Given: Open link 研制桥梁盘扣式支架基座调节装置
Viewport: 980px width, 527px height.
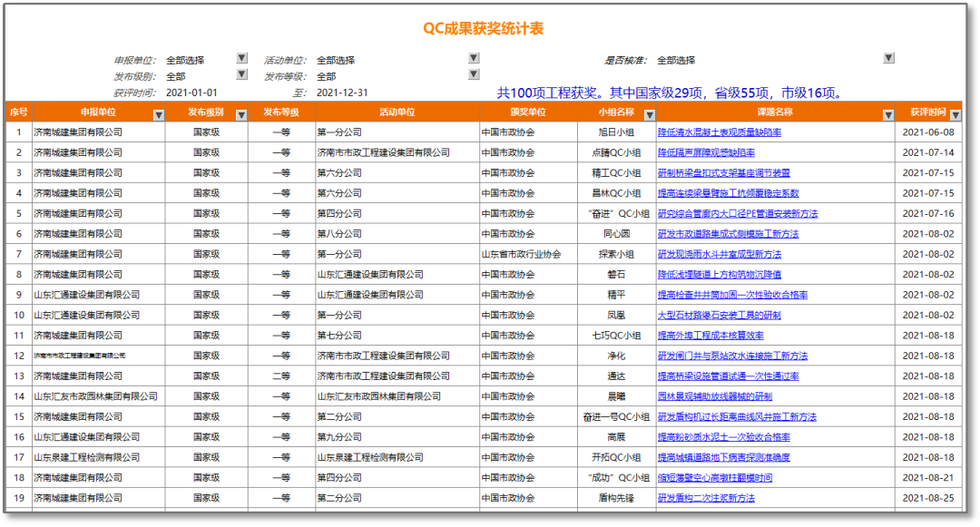Looking at the screenshot, I should coord(723,173).
